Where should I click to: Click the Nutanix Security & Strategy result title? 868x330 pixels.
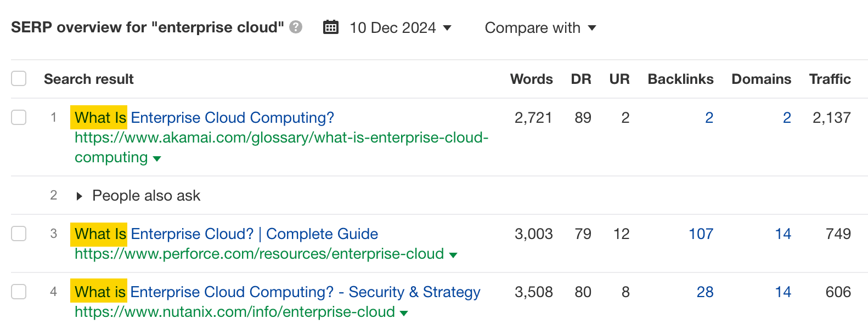click(274, 292)
